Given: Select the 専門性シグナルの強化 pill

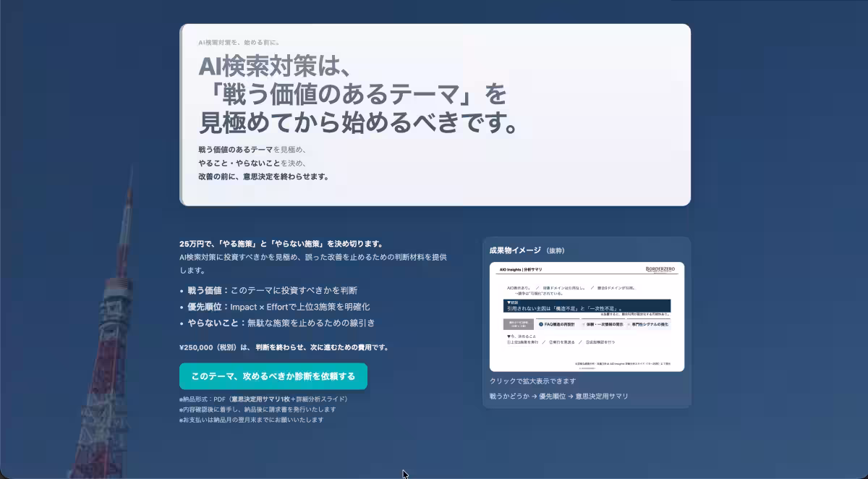Looking at the screenshot, I should [x=651, y=324].
